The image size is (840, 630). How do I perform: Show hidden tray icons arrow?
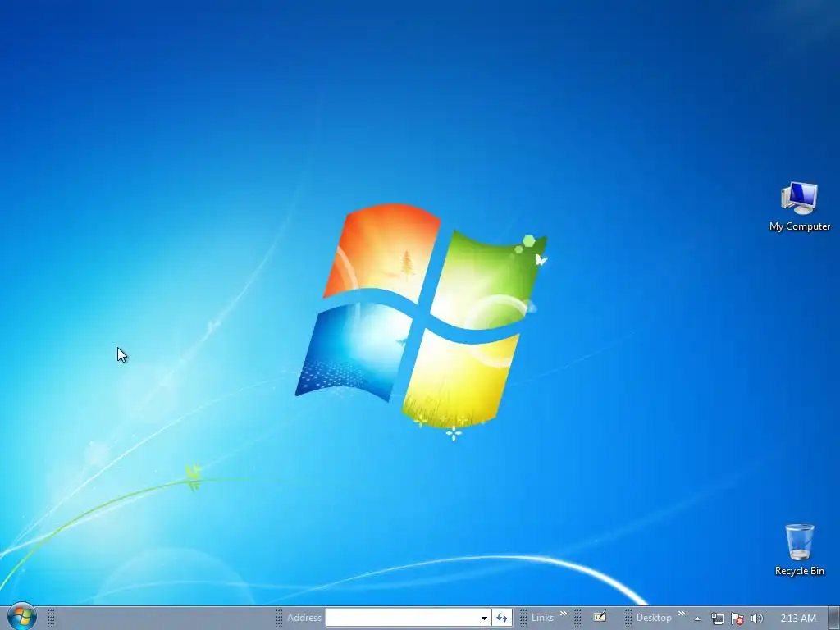click(697, 619)
